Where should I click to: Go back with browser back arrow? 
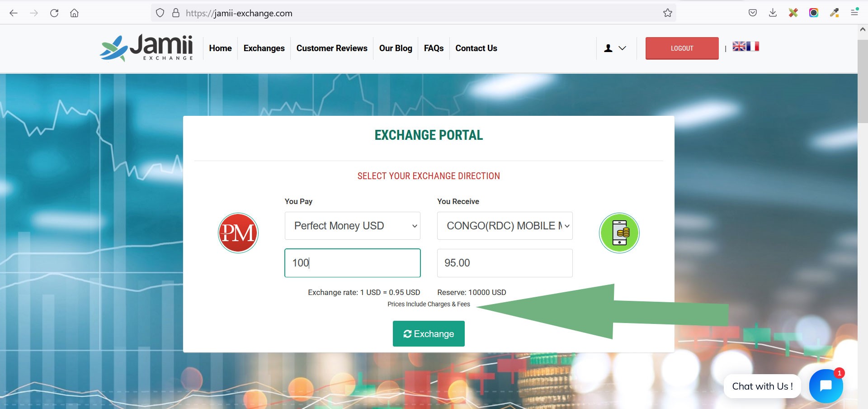coord(14,13)
